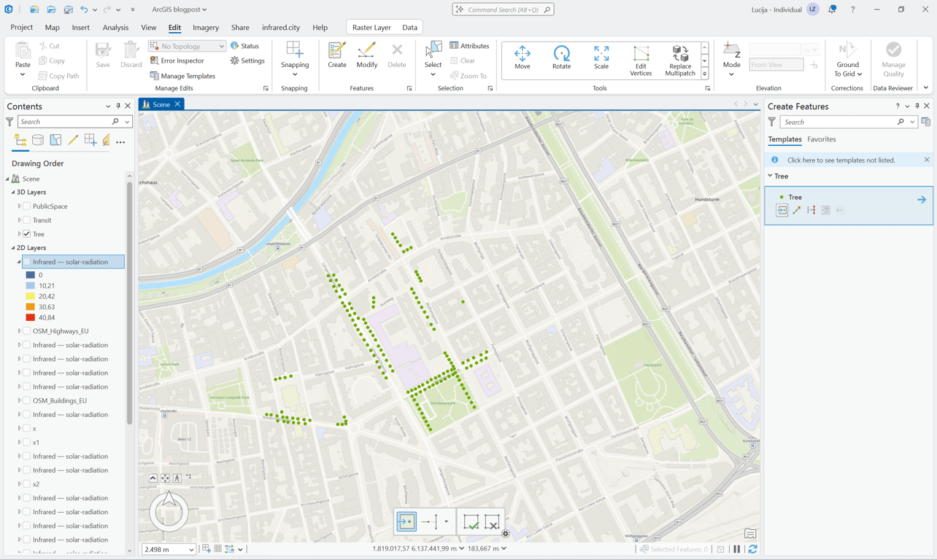Toggle visibility of layer x

pos(27,429)
